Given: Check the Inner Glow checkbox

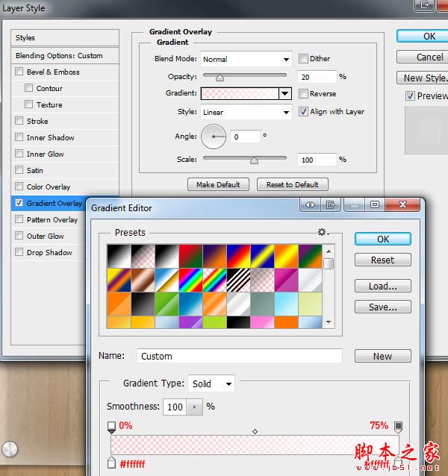Looking at the screenshot, I should click(19, 153).
